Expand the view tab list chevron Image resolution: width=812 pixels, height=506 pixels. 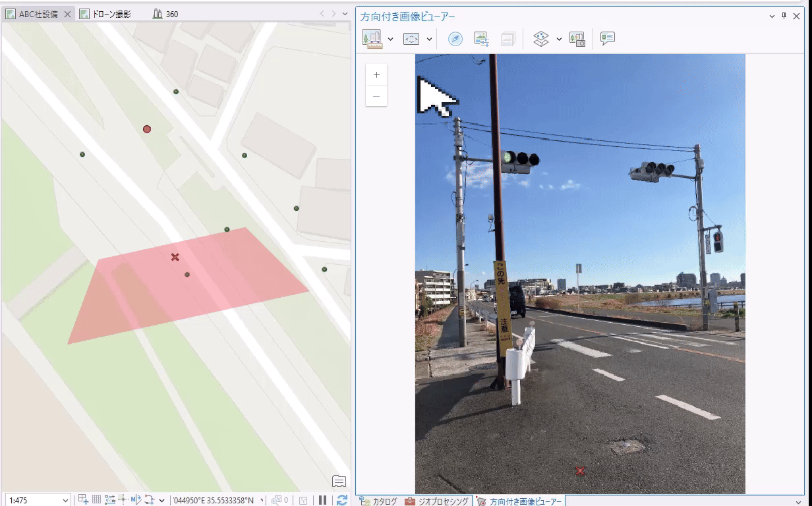[345, 14]
